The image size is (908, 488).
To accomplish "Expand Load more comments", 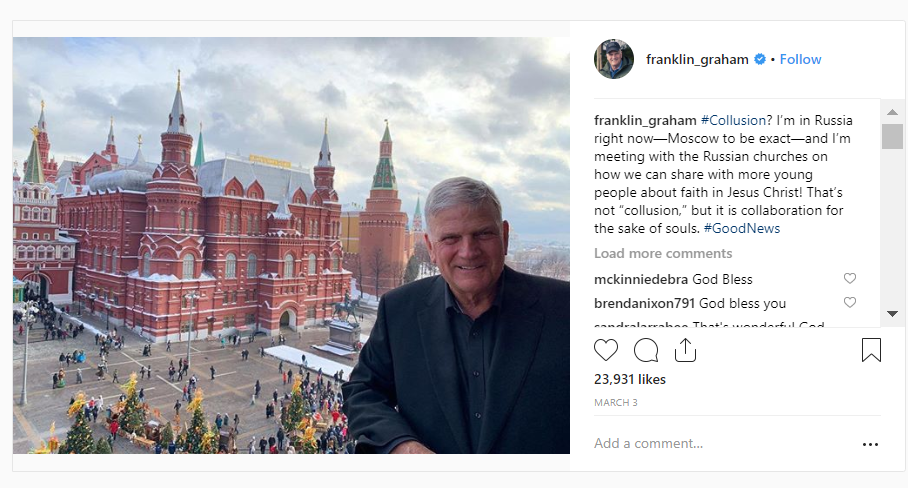I will (663, 253).
